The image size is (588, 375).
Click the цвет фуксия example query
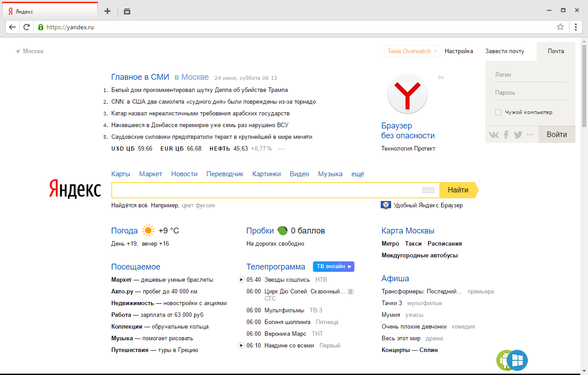(x=198, y=206)
